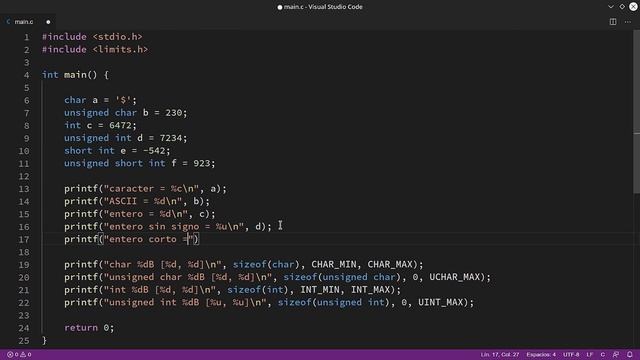Change indentation via Espacios: 4

(x=541, y=354)
